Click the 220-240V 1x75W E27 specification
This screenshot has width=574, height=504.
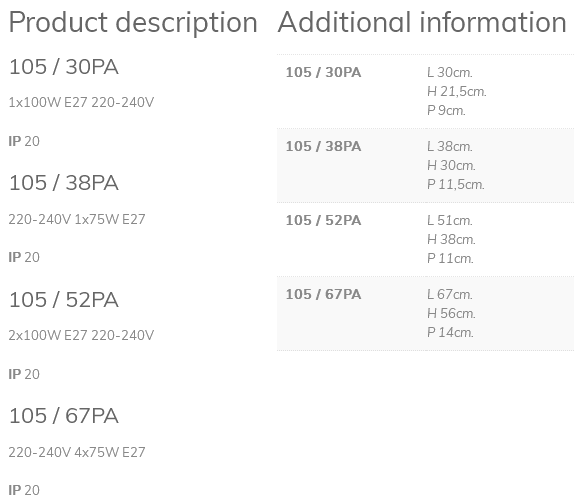click(77, 219)
